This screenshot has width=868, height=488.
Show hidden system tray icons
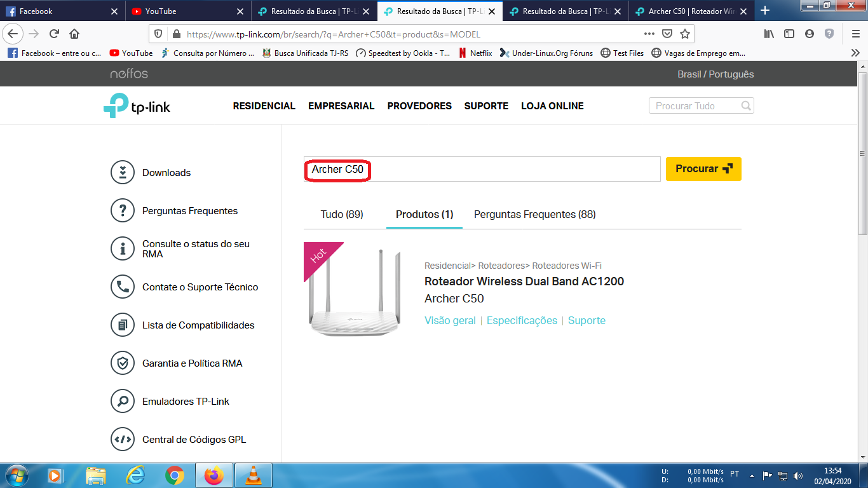click(x=752, y=475)
